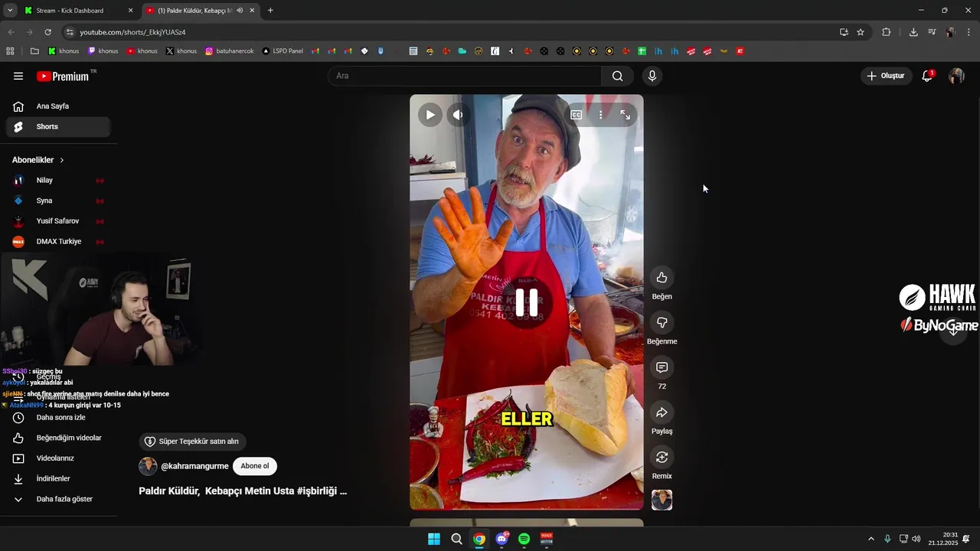Click Süper Teşekkür satın alın button
980x551 pixels.
(192, 442)
